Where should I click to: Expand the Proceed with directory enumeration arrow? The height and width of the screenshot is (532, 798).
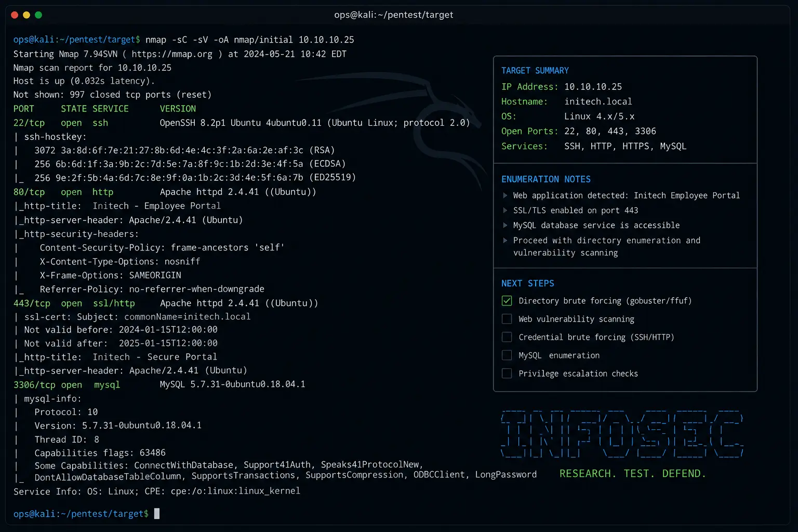[505, 241]
